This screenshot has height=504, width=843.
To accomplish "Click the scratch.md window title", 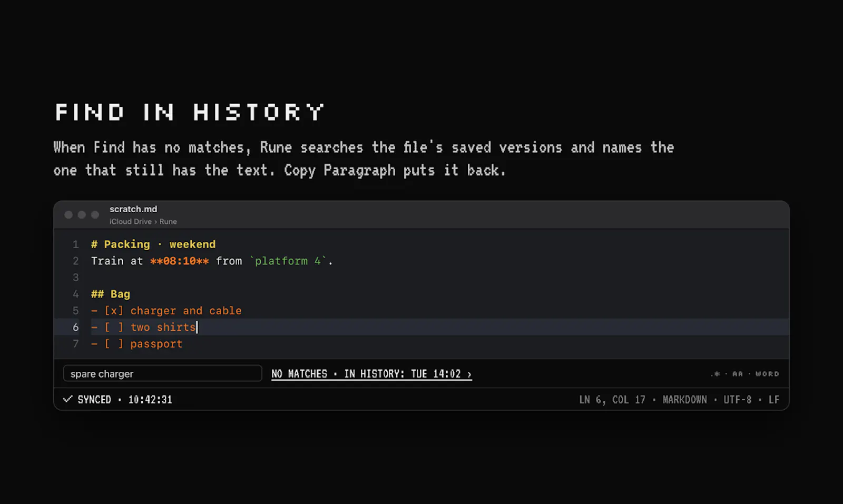I will pos(133,209).
